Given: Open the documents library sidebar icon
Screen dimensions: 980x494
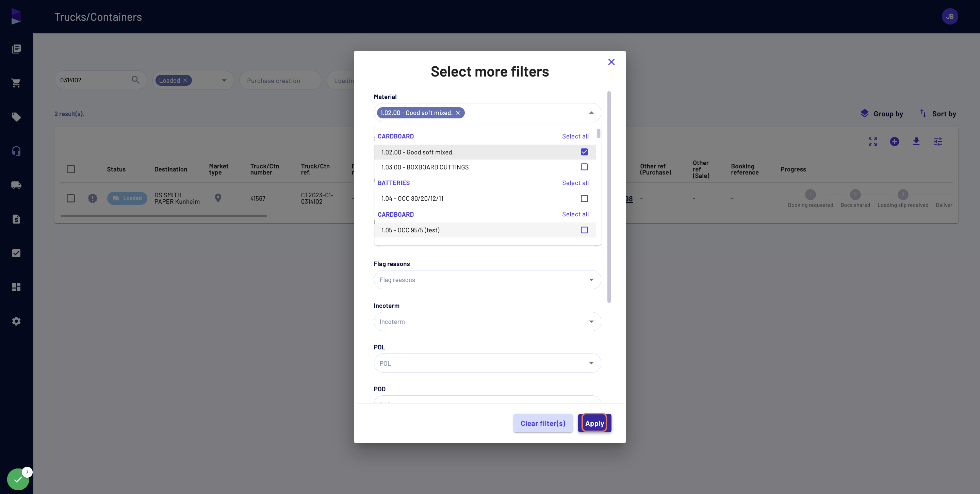Looking at the screenshot, I should click(16, 49).
